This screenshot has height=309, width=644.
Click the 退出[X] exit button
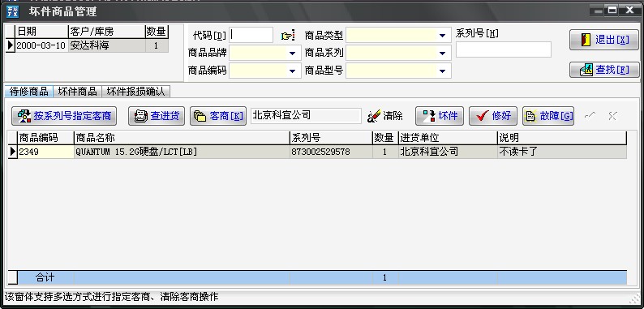pos(604,40)
